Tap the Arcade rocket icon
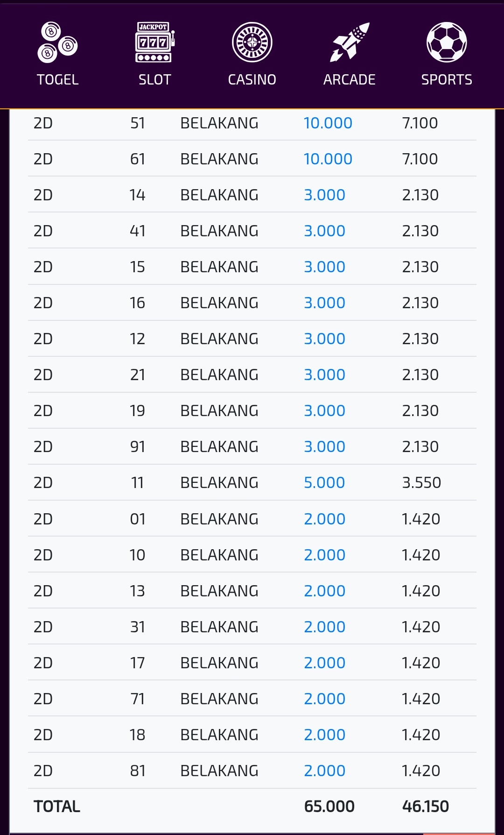The height and width of the screenshot is (835, 504). [x=349, y=42]
